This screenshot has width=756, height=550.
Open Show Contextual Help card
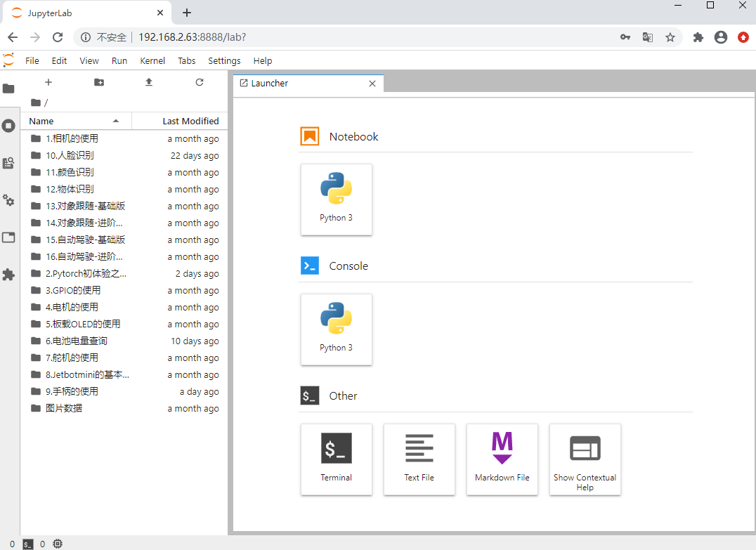coord(585,459)
